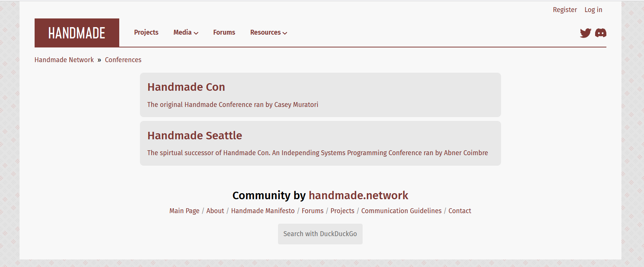This screenshot has height=267, width=644.
Task: Expand the Media dropdown menu
Action: (x=186, y=32)
